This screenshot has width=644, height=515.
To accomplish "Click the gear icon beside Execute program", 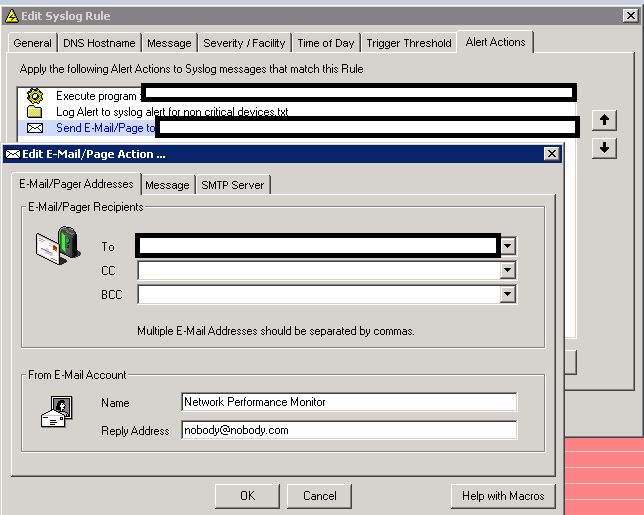I will click(x=35, y=96).
